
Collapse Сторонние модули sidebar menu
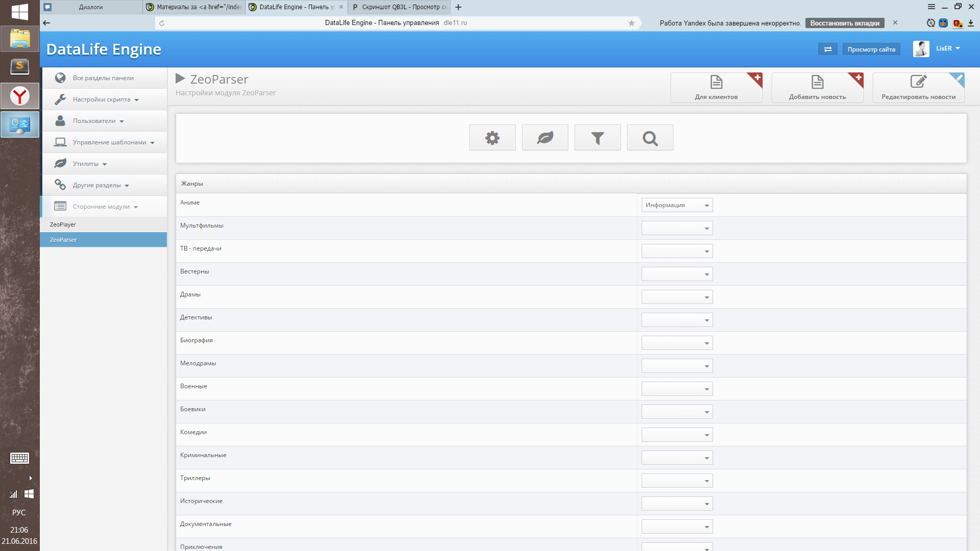click(104, 207)
